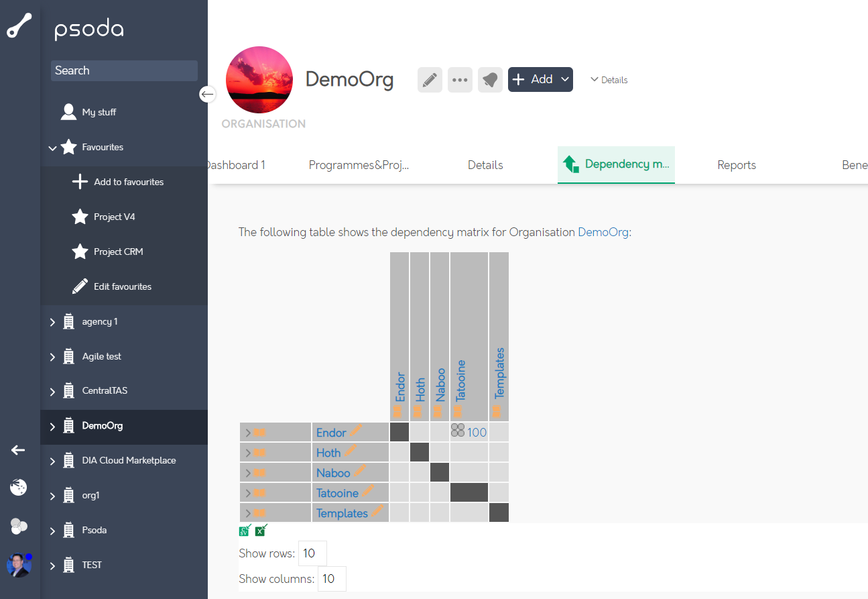Open the Programmes&Proj... tab
This screenshot has height=599, width=868.
(x=359, y=165)
